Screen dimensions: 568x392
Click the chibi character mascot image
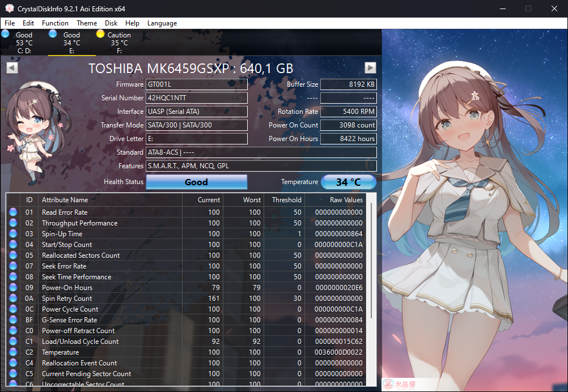[x=38, y=132]
